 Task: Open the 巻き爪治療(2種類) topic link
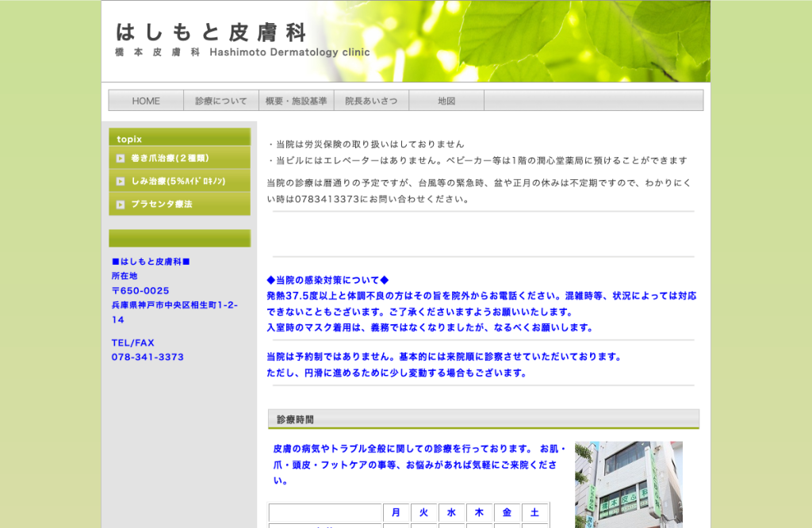(180, 158)
